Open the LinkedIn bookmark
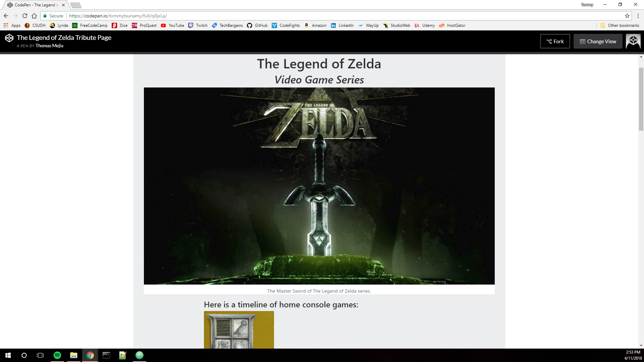 pos(342,25)
